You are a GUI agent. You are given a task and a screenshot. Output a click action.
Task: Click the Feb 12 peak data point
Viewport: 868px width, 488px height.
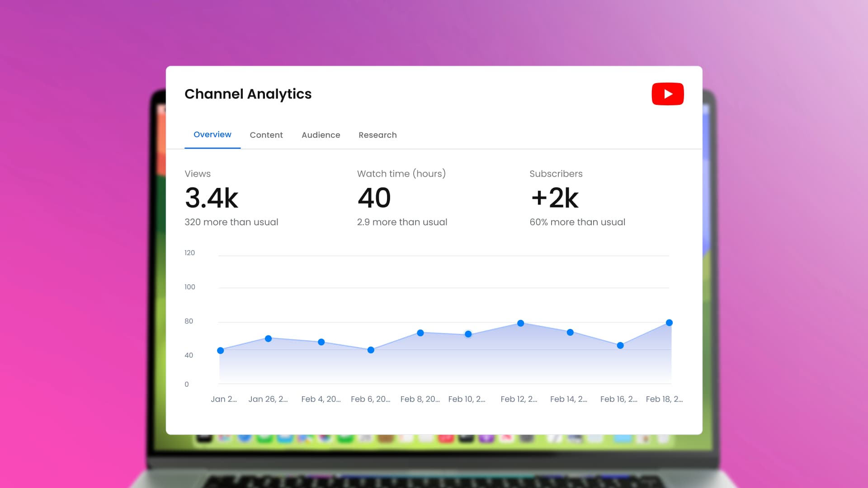tap(519, 323)
